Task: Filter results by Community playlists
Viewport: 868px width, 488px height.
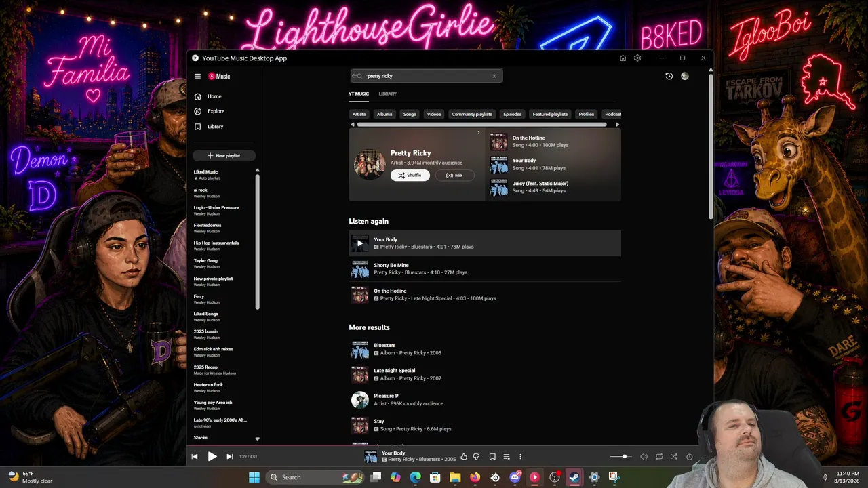Action: pyautogui.click(x=472, y=114)
